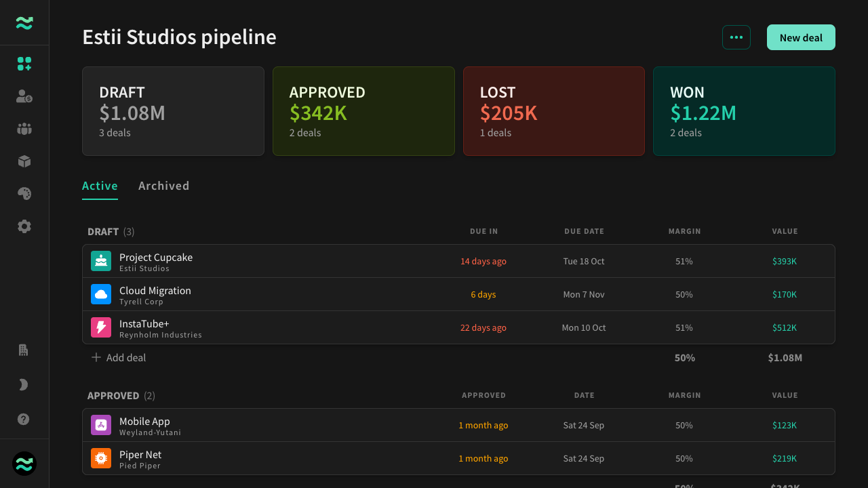The width and height of the screenshot is (868, 488).
Task: Click the New deal button
Action: [801, 37]
